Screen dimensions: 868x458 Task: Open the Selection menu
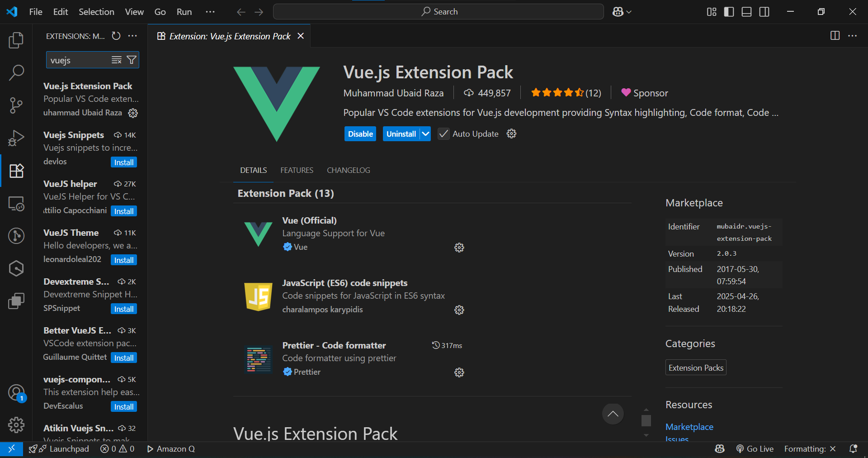[96, 12]
